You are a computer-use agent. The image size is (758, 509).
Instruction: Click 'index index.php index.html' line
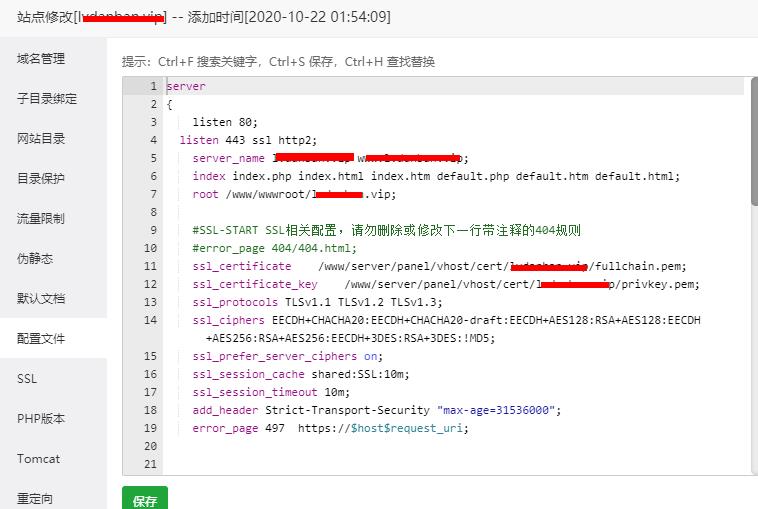pyautogui.click(x=436, y=176)
